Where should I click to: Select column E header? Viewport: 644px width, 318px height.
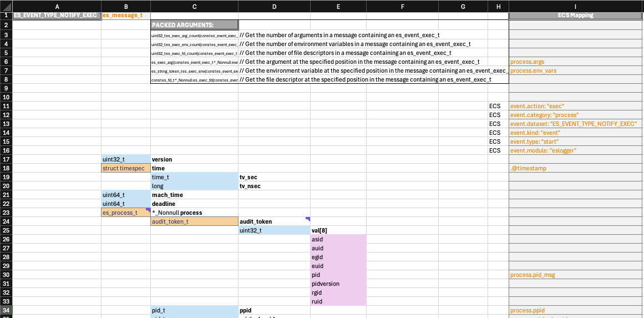click(338, 6)
